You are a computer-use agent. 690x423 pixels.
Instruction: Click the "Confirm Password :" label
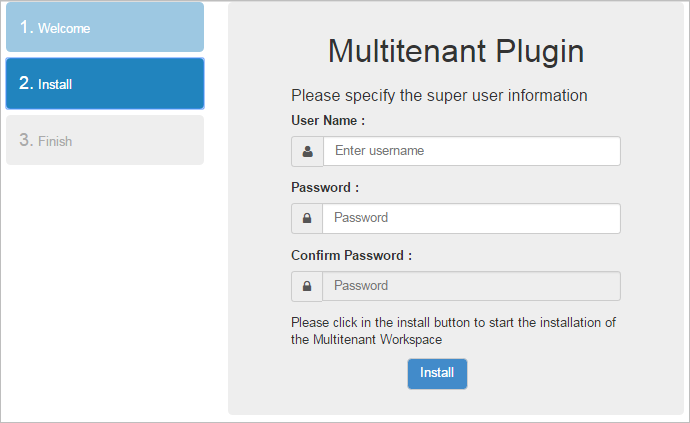tap(351, 255)
